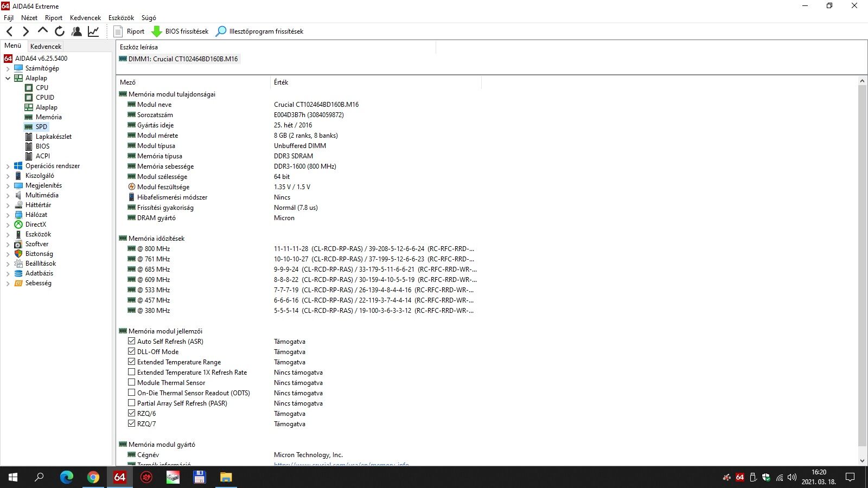Open Illesztőprogram frissítések search
Image resolution: width=868 pixels, height=488 pixels.
point(259,31)
